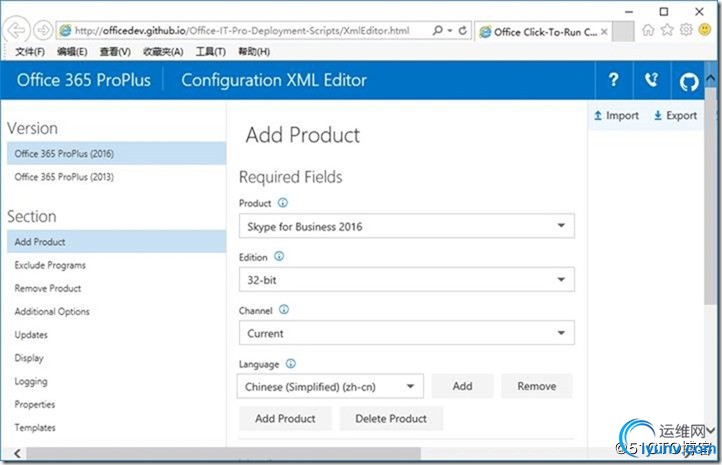The image size is (722, 465).
Task: Open the Additional Options section
Action: (116, 311)
